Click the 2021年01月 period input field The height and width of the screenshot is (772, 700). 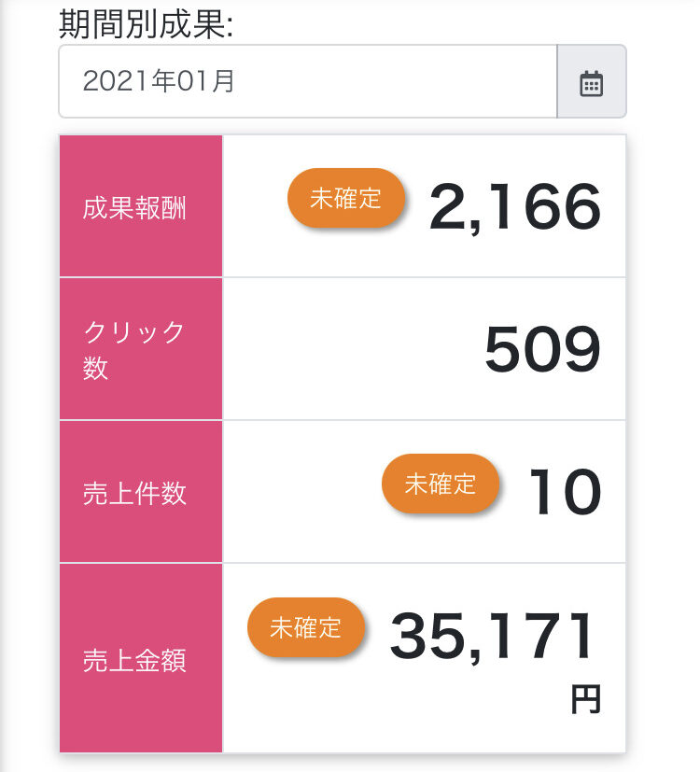coord(308,81)
